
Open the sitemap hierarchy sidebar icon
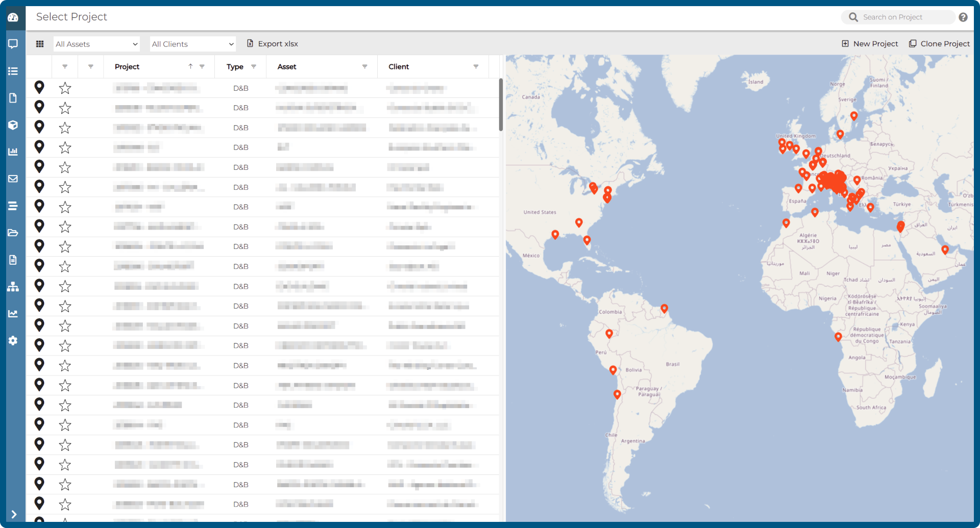[13, 287]
